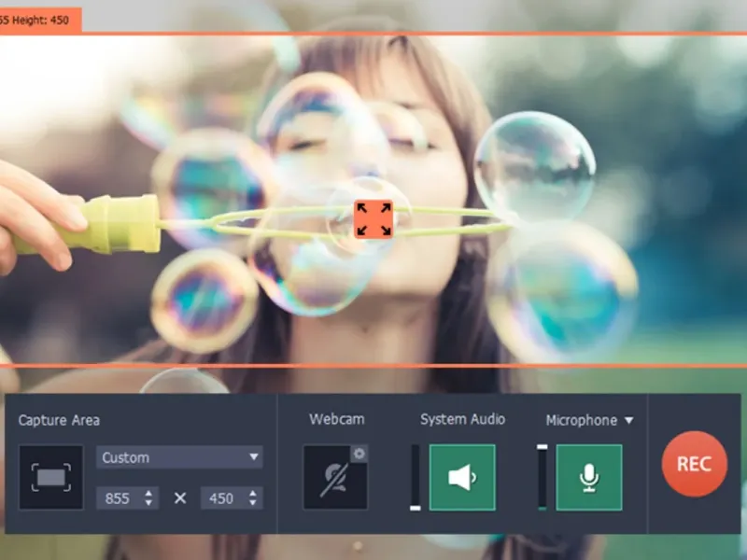
Task: Select the capture area frame icon
Action: point(51,477)
